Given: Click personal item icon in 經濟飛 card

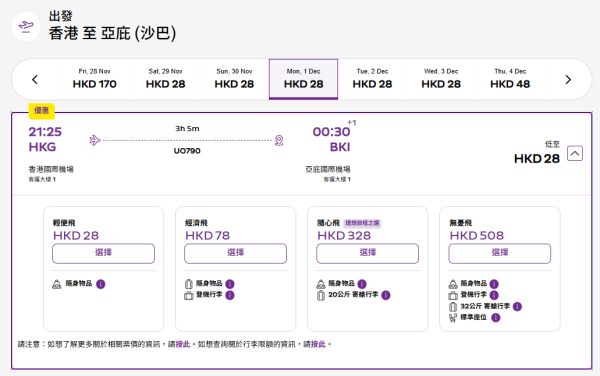Looking at the screenshot, I should point(189,284).
